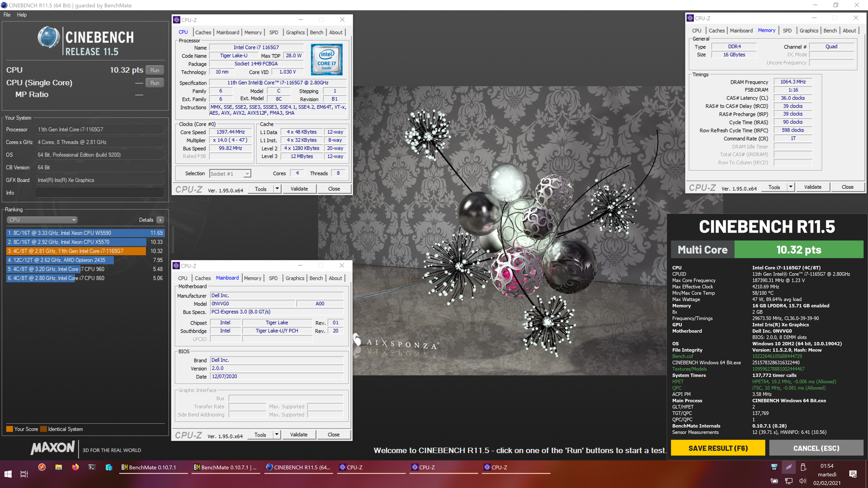The image size is (868, 488).
Task: Open the CPU ranking type dropdown
Action: (42, 220)
